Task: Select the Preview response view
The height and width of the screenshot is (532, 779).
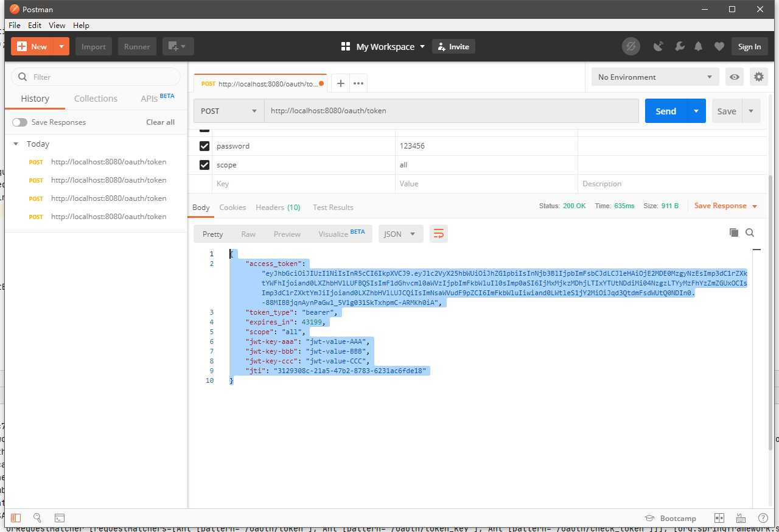Action: tap(287, 234)
